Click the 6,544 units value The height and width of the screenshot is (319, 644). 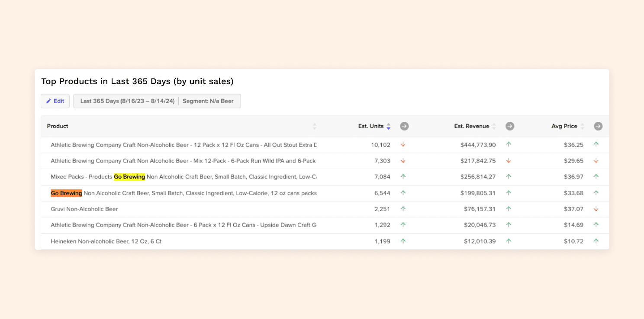(x=382, y=193)
